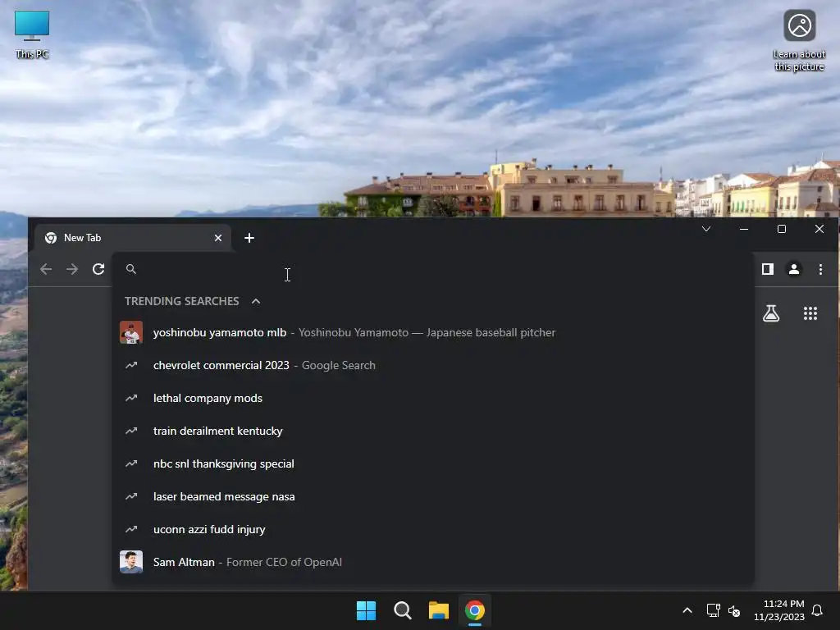Open taskbar Search
Screen dimensions: 840x630
[x=402, y=610]
